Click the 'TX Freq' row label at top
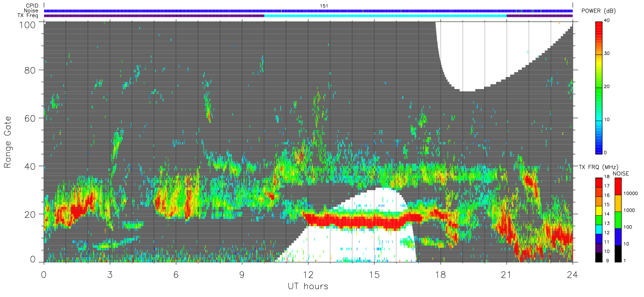This screenshot has width=644, height=297. tap(28, 15)
